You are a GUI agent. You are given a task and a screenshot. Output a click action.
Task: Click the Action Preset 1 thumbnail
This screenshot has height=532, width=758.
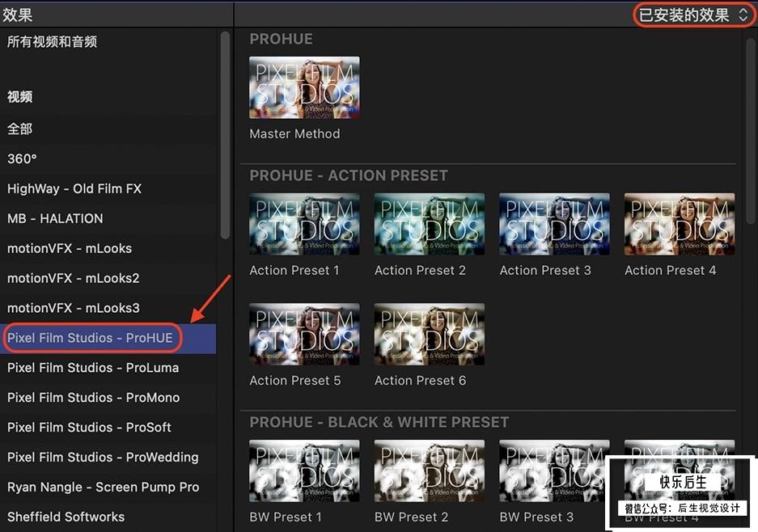point(304,224)
